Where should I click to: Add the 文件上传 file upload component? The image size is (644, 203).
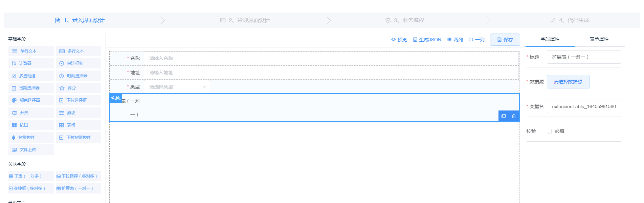pos(31,150)
